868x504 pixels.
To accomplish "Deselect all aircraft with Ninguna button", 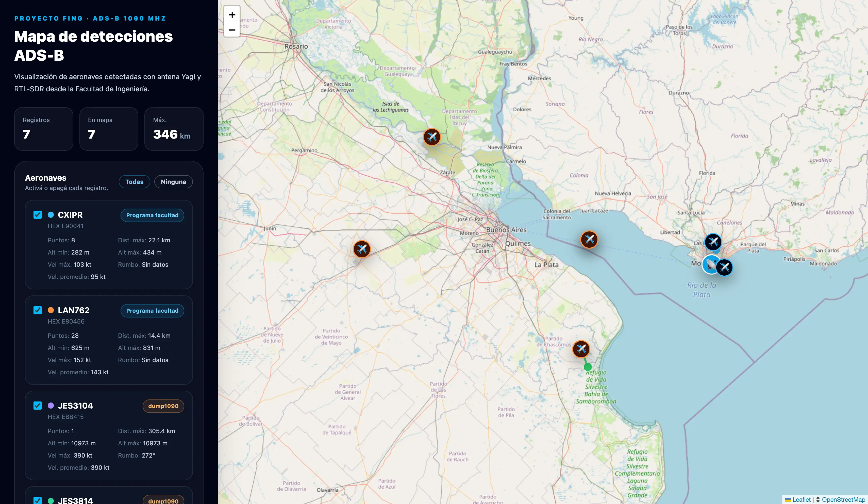I will [x=173, y=181].
